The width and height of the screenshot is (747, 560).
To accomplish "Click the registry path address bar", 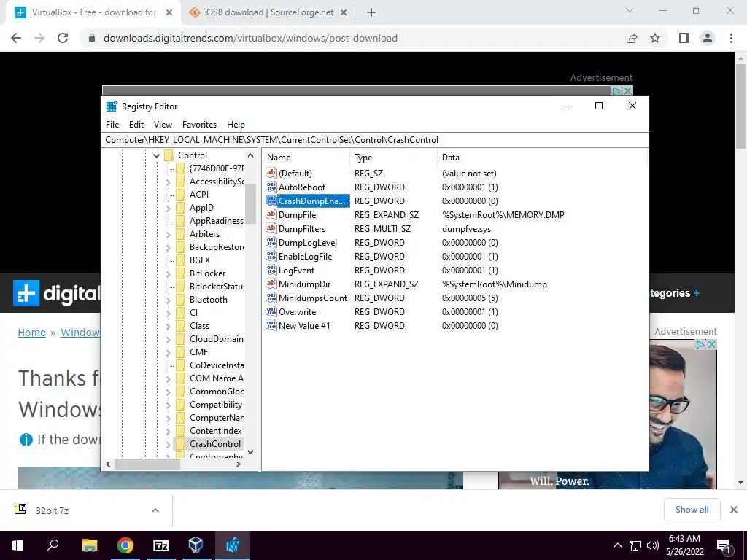I will [x=375, y=140].
